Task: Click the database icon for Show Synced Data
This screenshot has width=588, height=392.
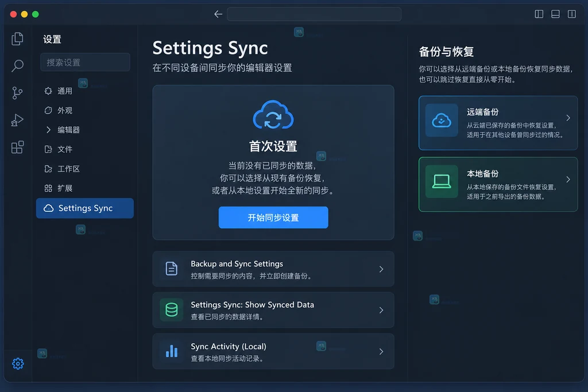Action: point(171,310)
